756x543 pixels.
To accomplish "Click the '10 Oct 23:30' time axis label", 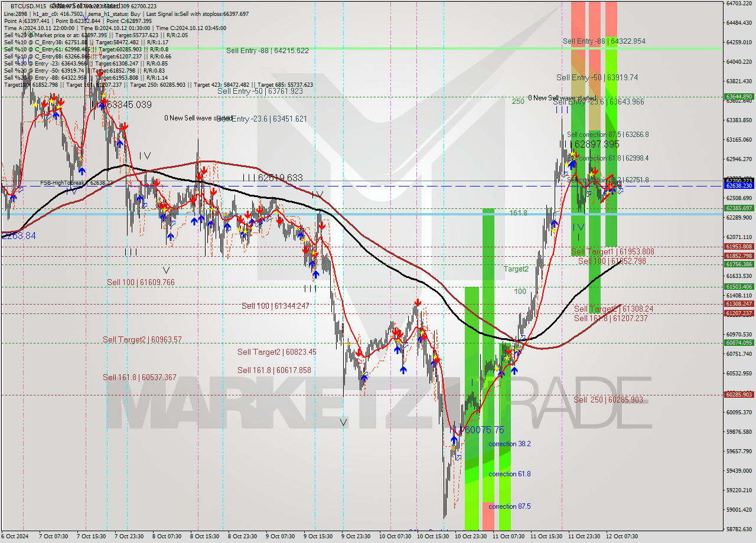I will pos(471,537).
